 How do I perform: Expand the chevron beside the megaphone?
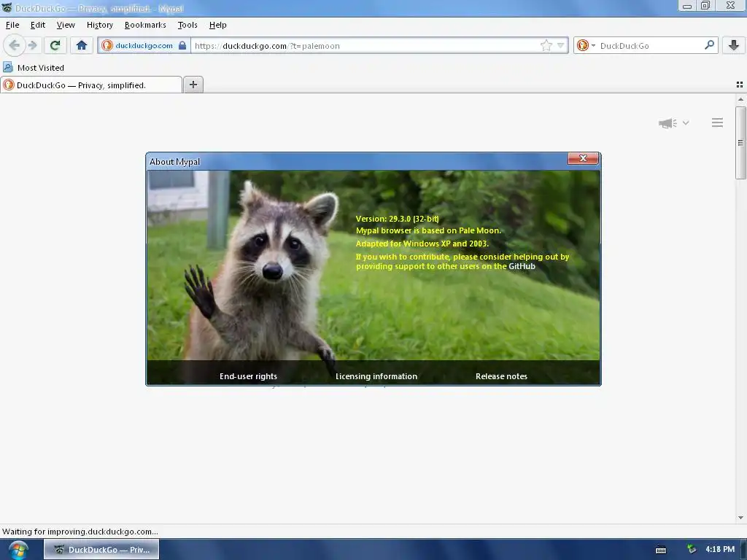pyautogui.click(x=686, y=122)
